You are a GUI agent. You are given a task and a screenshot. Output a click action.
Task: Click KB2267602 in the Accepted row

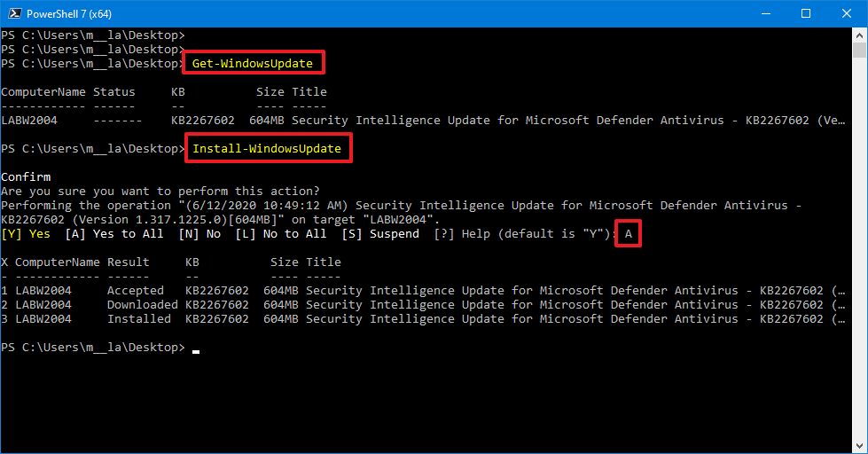[217, 290]
